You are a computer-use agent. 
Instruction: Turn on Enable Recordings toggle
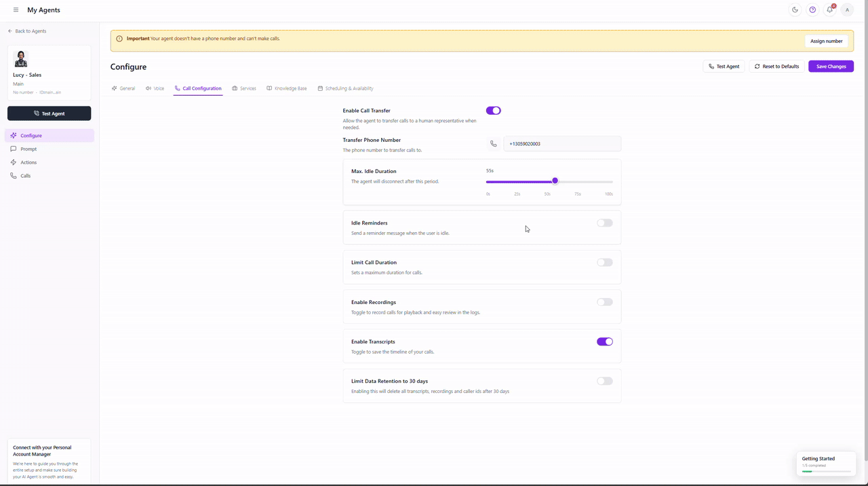(x=604, y=302)
